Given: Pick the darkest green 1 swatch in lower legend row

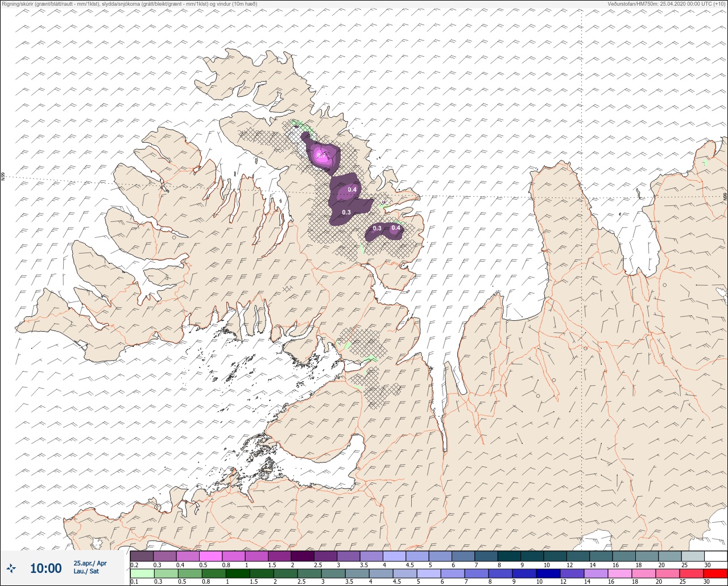Looking at the screenshot, I should click(x=239, y=573).
